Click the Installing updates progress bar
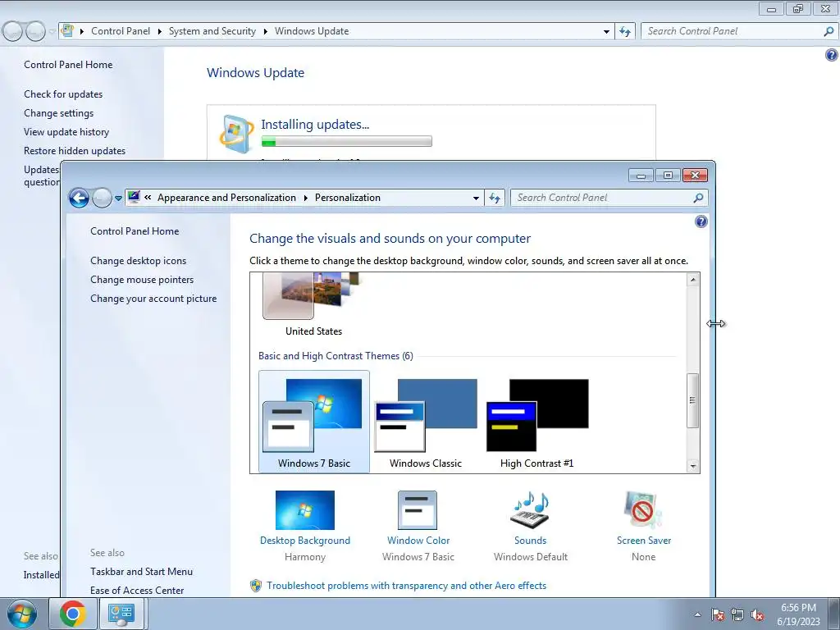The image size is (840, 630). pyautogui.click(x=347, y=141)
